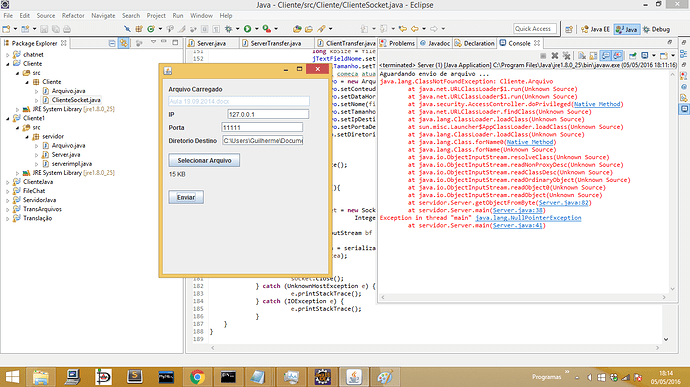
Task: Click the Open Type icon in toolbar
Action: [297, 29]
